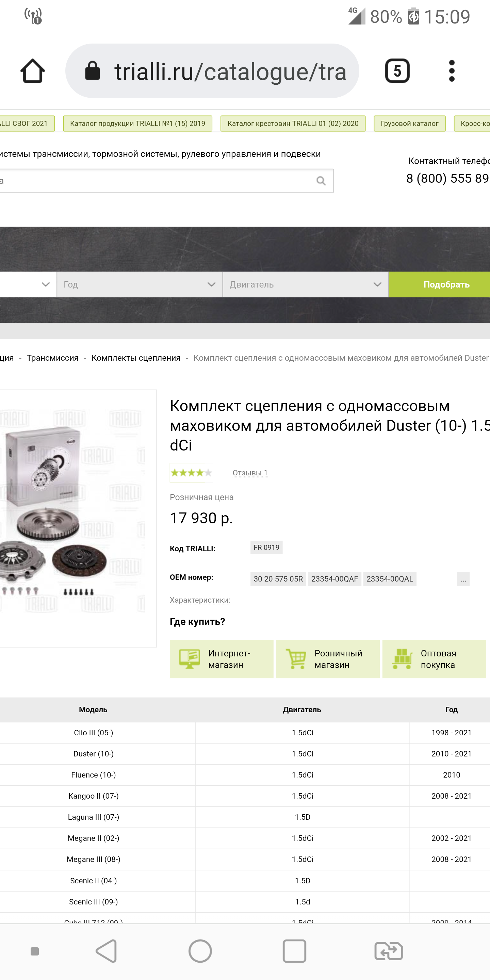
Task: Tap the browser home icon
Action: 32,71
